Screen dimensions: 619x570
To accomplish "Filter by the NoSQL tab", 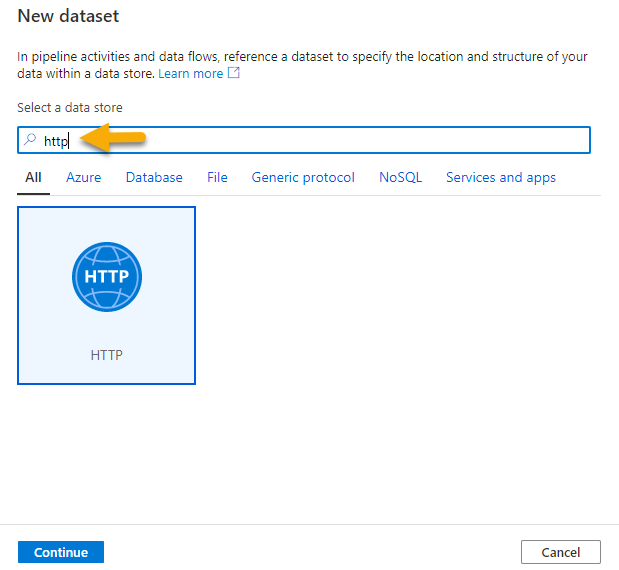I will coord(400,178).
